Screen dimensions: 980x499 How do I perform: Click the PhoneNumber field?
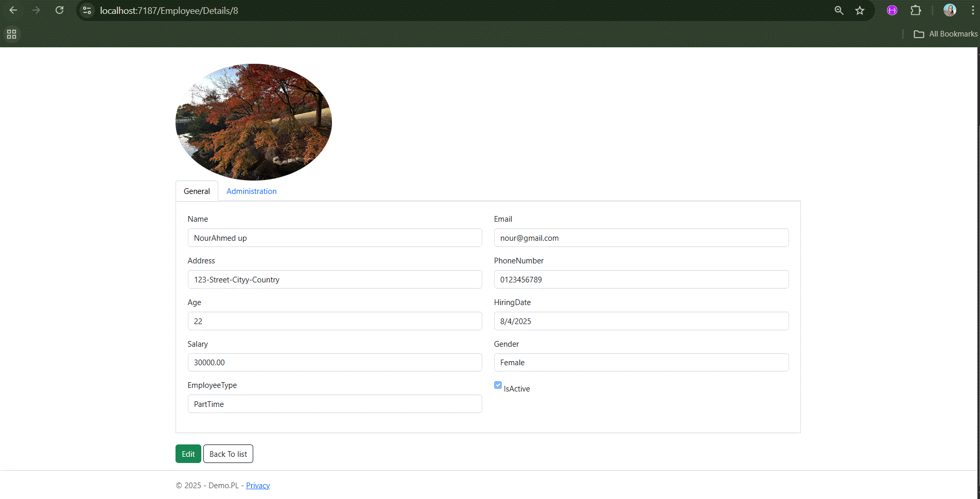point(641,279)
